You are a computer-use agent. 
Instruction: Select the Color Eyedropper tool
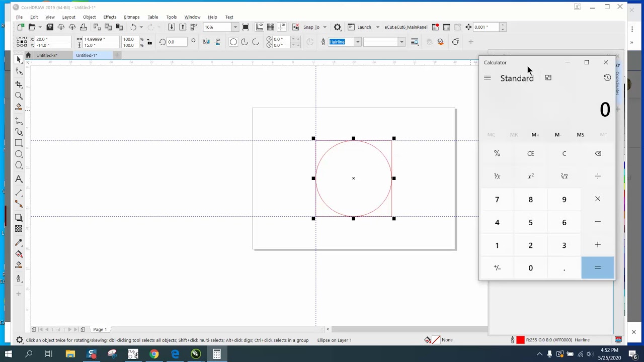click(19, 242)
